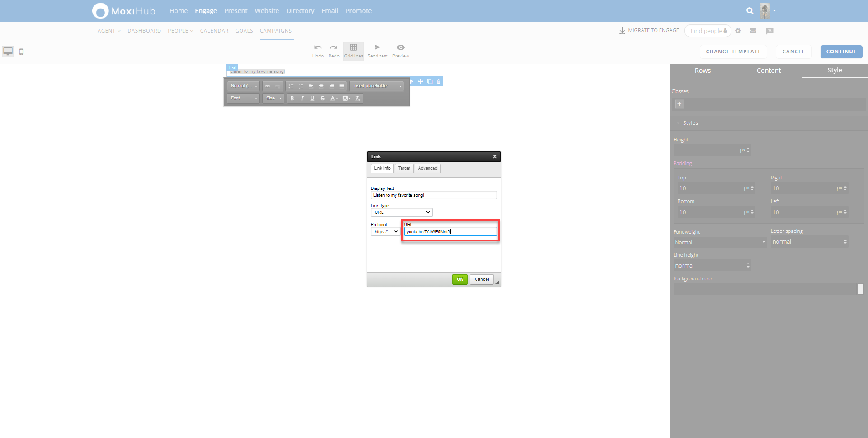Open the paragraph format Normal dropdown

point(243,86)
